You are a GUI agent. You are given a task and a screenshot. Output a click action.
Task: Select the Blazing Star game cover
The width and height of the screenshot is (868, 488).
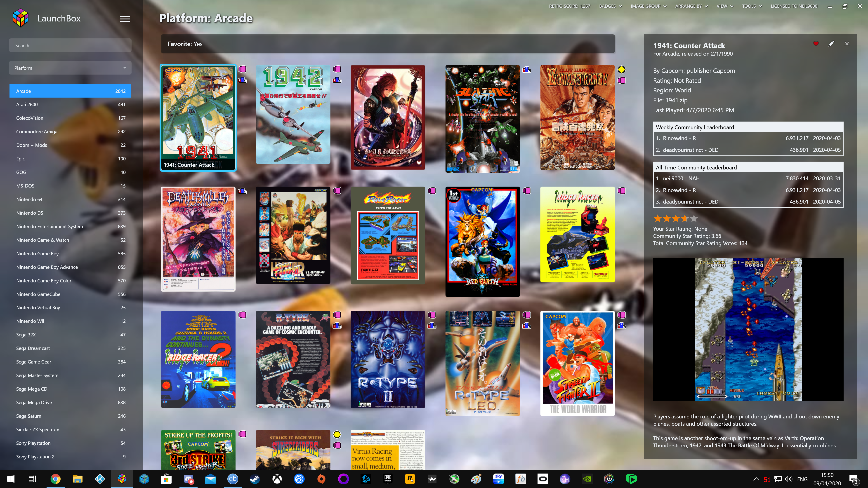pos(483,119)
